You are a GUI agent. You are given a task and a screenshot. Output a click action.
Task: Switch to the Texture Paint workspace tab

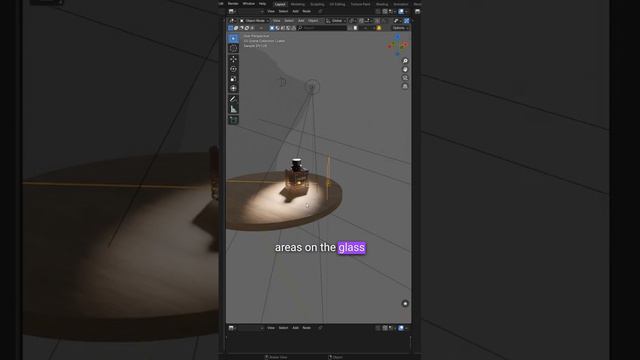[x=360, y=4]
